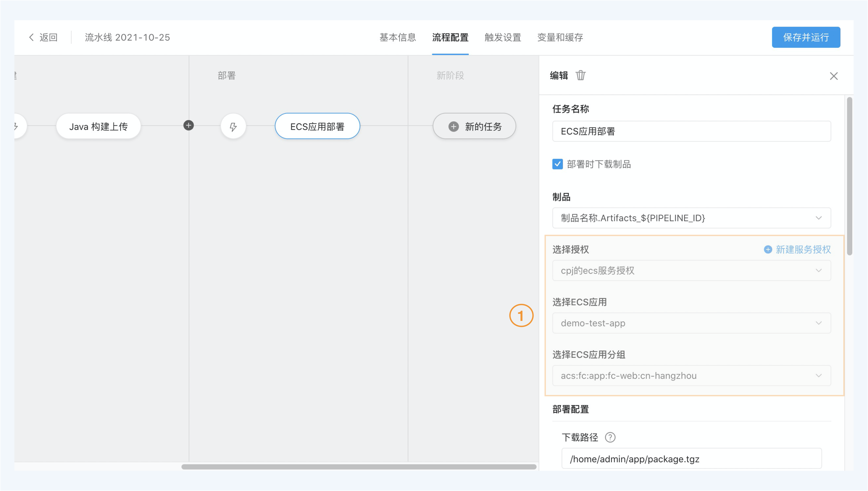The image size is (868, 491).
Task: Click the help icon beside 下载路径
Action: coord(610,437)
